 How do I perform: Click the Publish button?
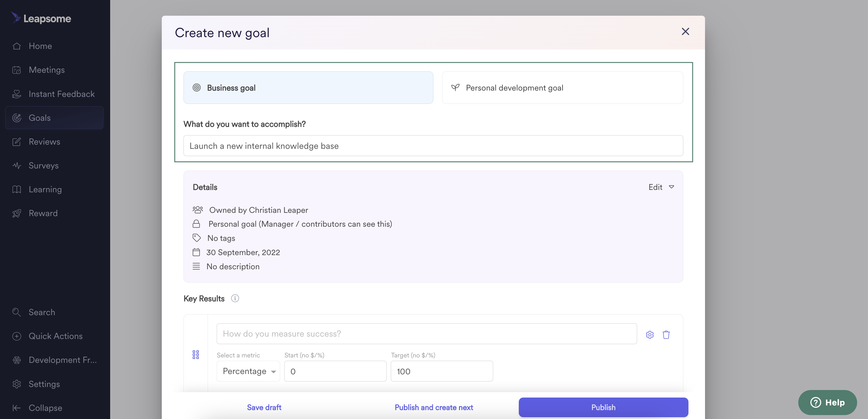tap(603, 408)
